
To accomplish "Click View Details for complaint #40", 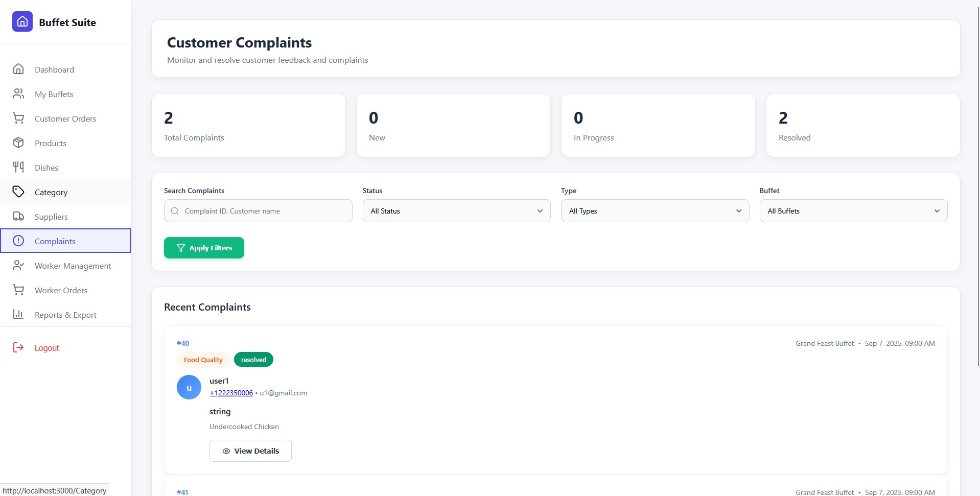I will click(x=250, y=451).
